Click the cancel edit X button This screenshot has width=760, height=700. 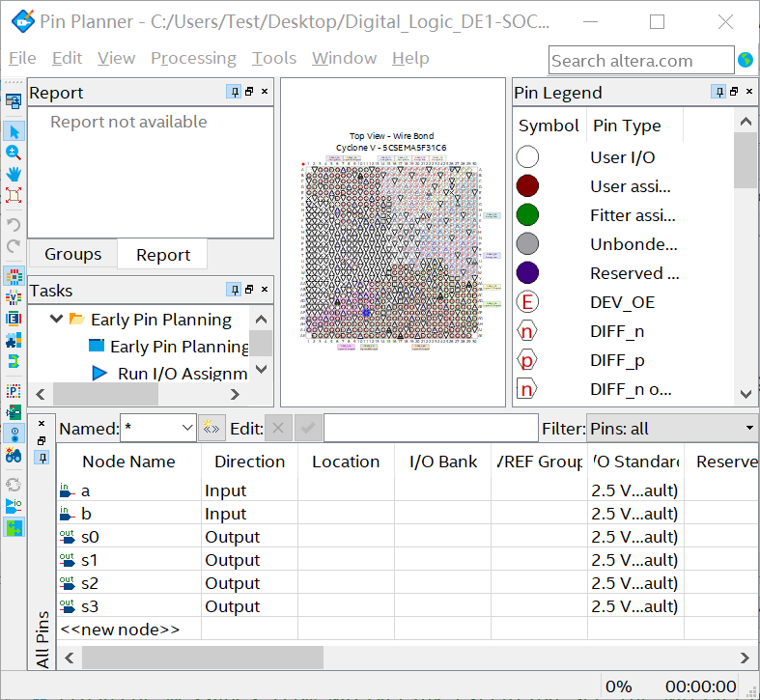point(278,428)
